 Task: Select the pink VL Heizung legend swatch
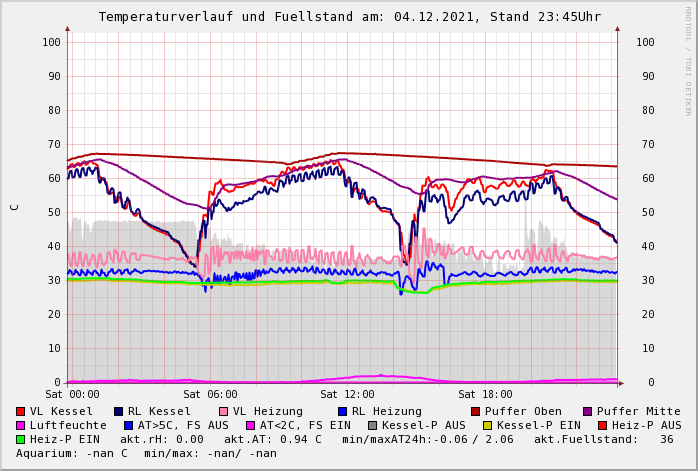click(x=224, y=411)
